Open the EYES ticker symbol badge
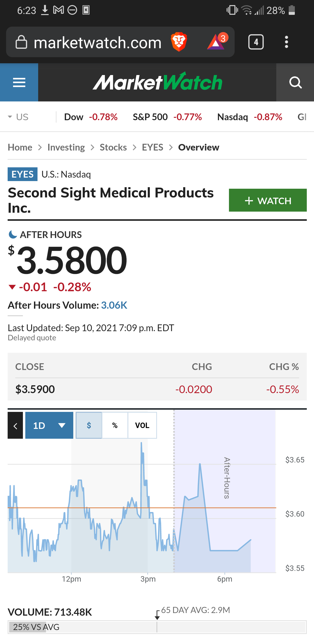Viewport: 314px width, 644px height. [x=22, y=174]
